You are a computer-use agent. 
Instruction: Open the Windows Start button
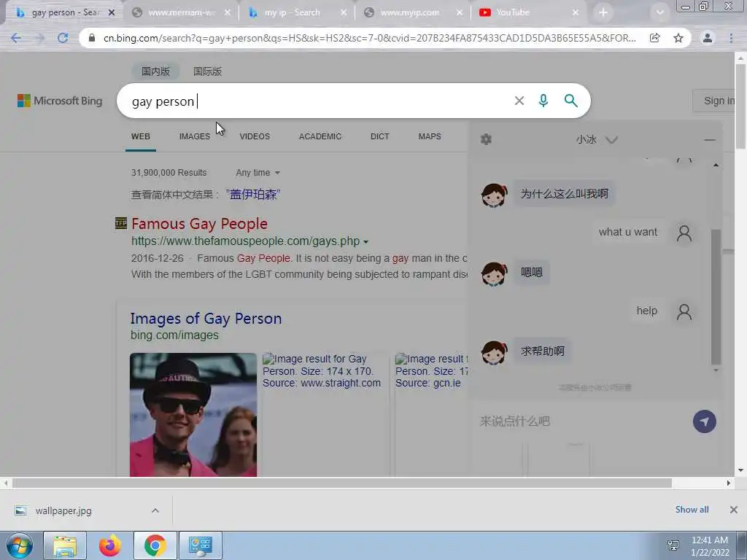pos(20,545)
